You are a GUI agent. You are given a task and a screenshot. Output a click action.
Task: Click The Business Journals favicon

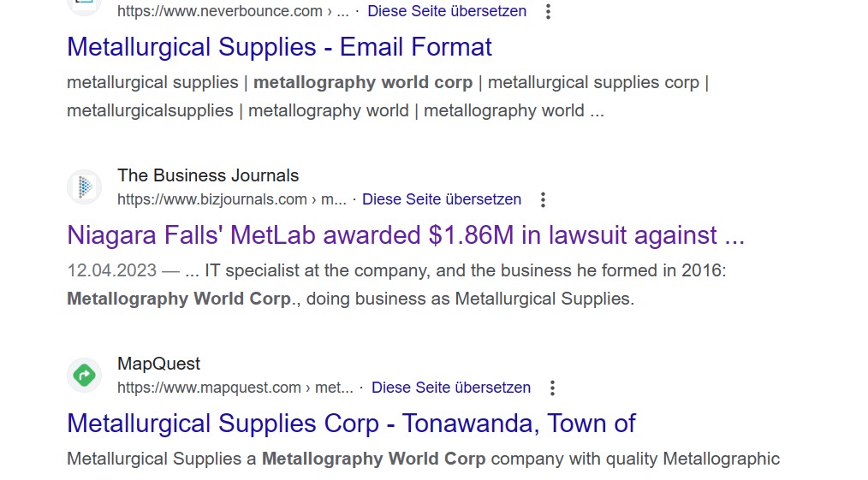[84, 187]
